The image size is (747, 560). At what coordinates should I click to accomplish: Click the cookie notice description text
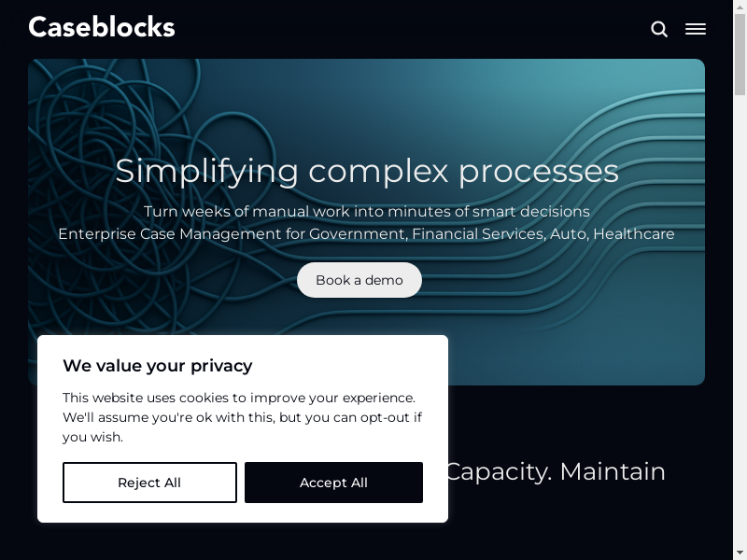[x=242, y=417]
